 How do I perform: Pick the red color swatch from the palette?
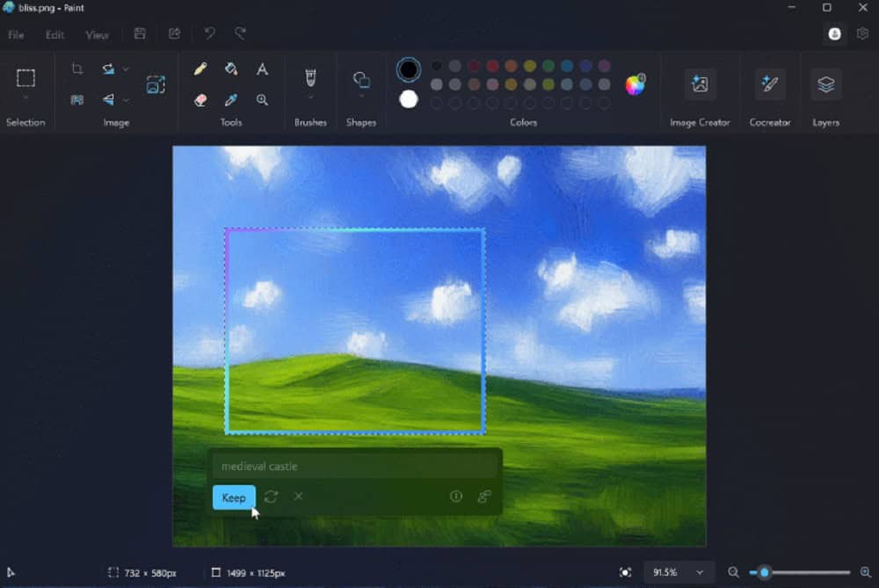pyautogui.click(x=491, y=65)
